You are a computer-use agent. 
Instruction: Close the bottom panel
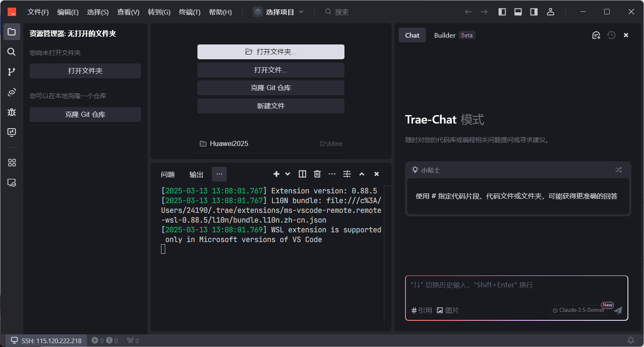tap(376, 174)
